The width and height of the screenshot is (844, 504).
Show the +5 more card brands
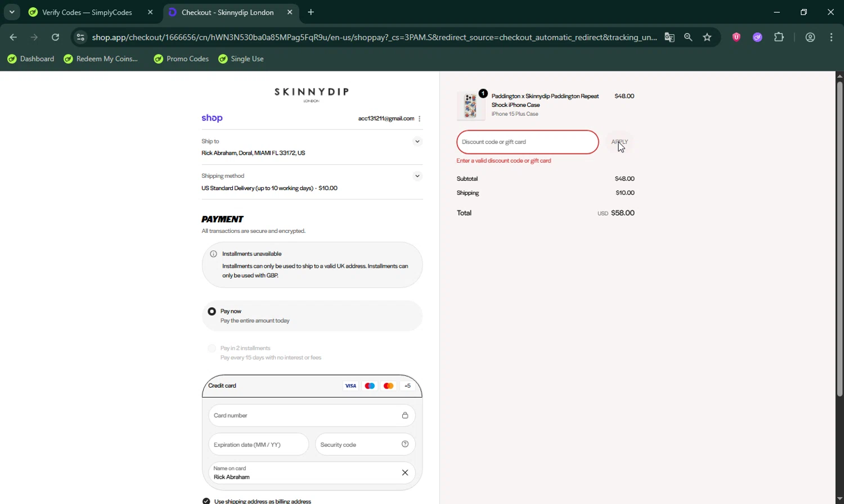point(407,386)
